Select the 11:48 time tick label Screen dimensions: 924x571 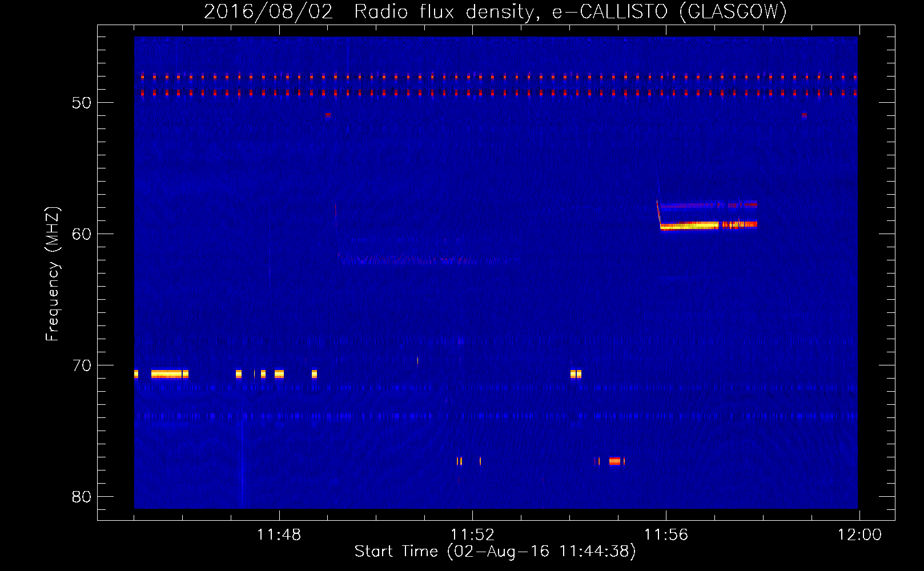tap(279, 535)
